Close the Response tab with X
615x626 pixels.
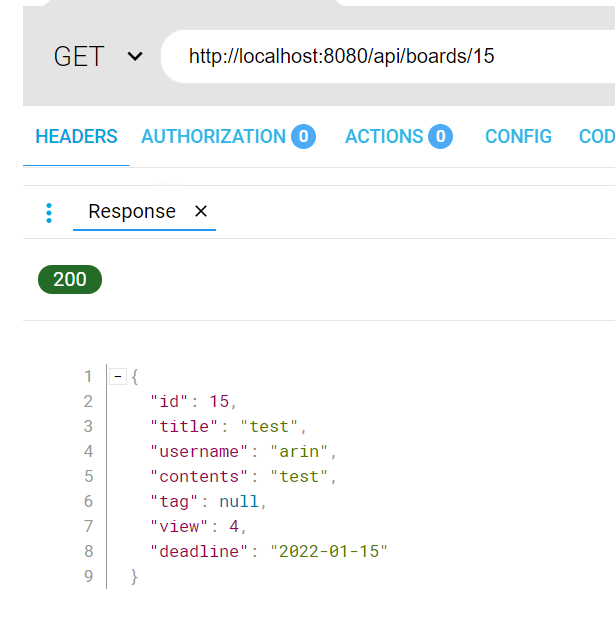pyautogui.click(x=201, y=211)
